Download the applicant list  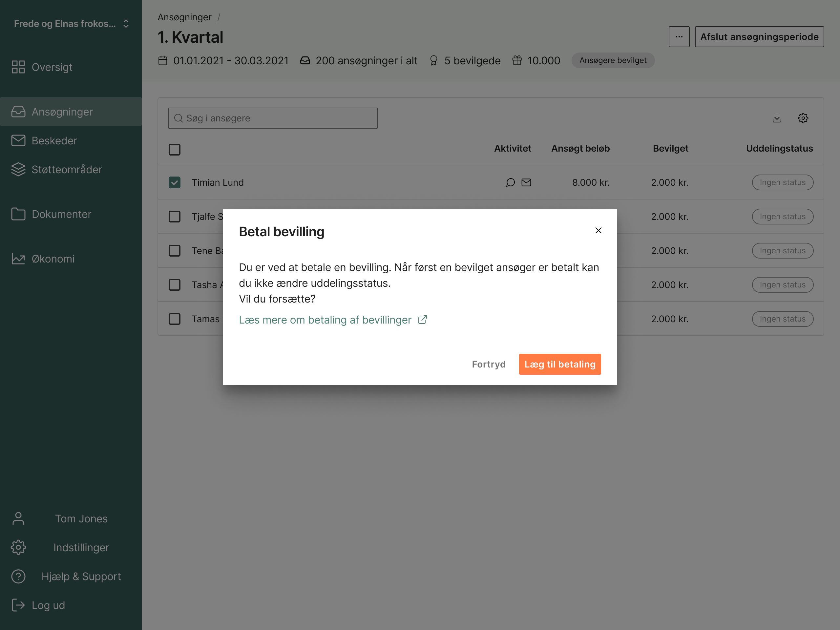click(x=777, y=118)
